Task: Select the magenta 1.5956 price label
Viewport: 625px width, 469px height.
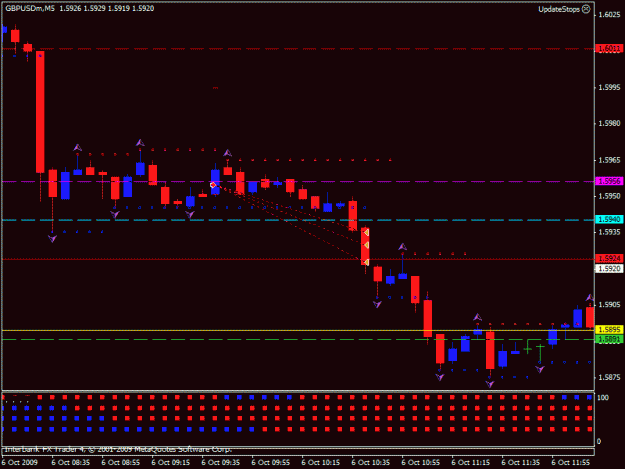Action: pos(609,181)
